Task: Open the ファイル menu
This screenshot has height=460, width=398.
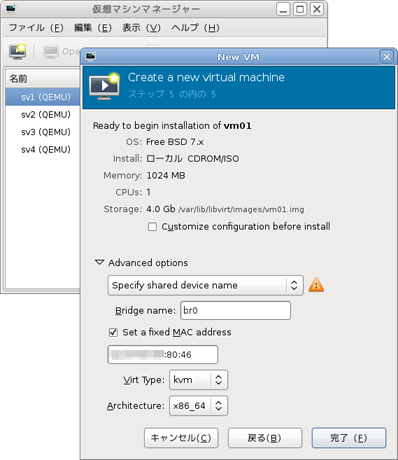Action: [x=36, y=28]
